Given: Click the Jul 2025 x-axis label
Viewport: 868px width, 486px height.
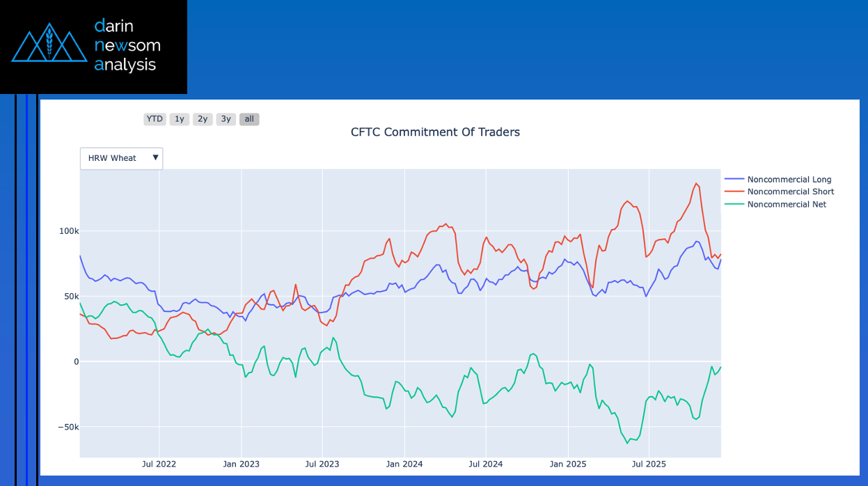Looking at the screenshot, I should tap(649, 464).
